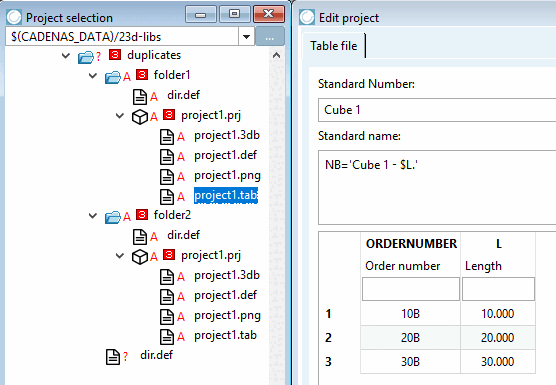Click the document icon of project1.3db in folder1
Viewport: 556px width, 385px height.
tap(167, 137)
